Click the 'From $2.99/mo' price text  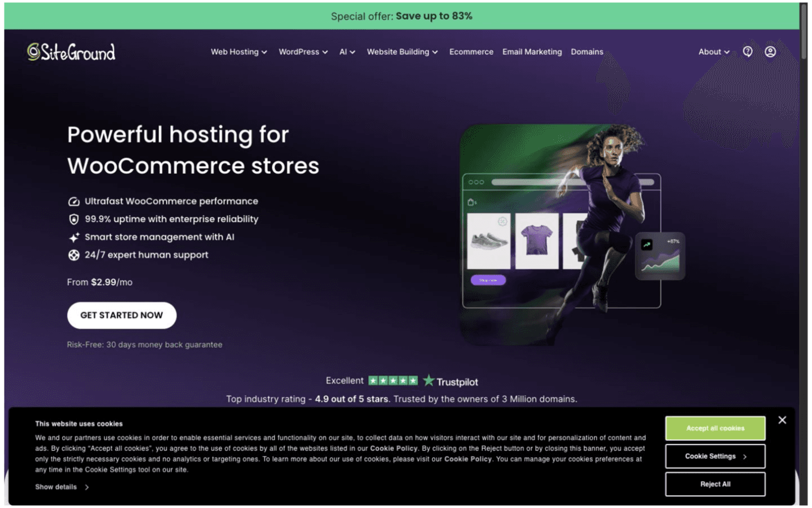coord(100,282)
